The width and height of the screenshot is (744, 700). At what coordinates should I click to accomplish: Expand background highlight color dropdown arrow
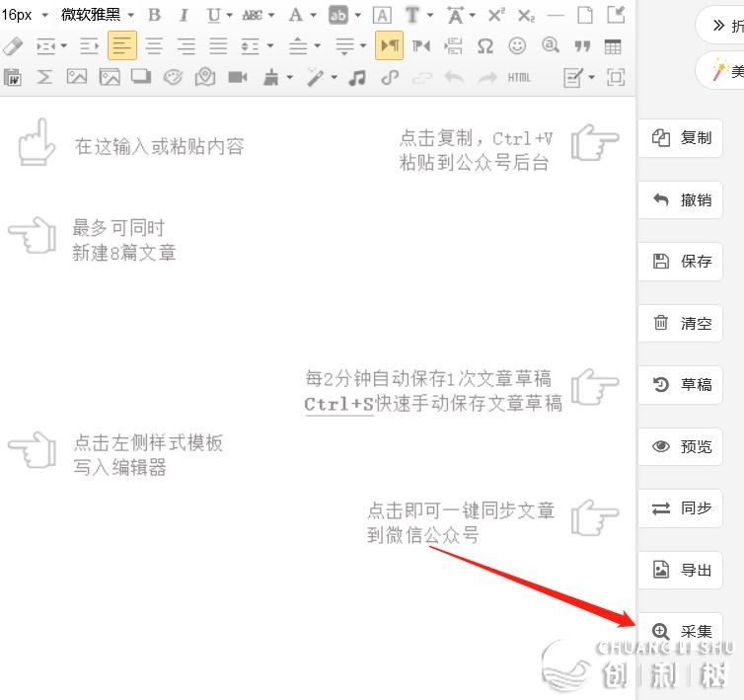pyautogui.click(x=358, y=15)
